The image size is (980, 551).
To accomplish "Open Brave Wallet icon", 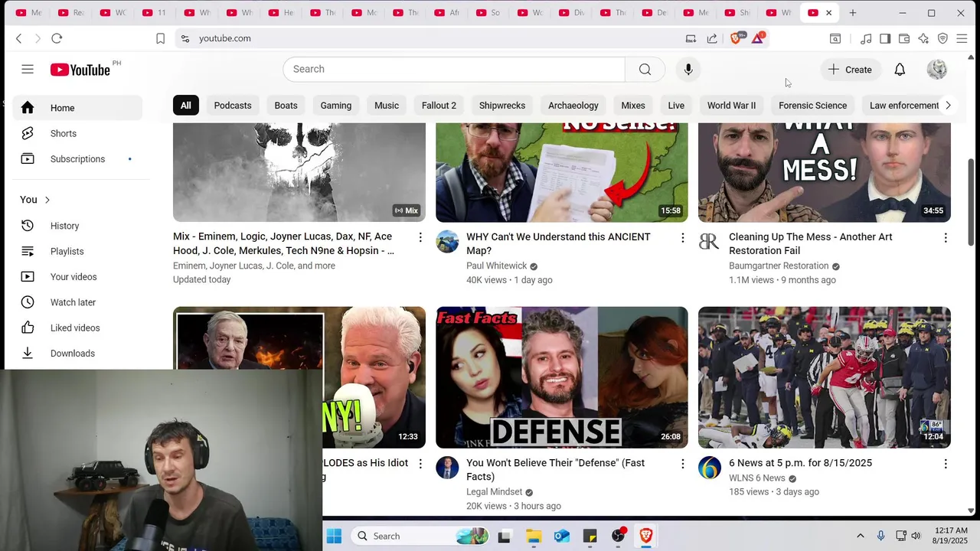I will click(x=904, y=38).
